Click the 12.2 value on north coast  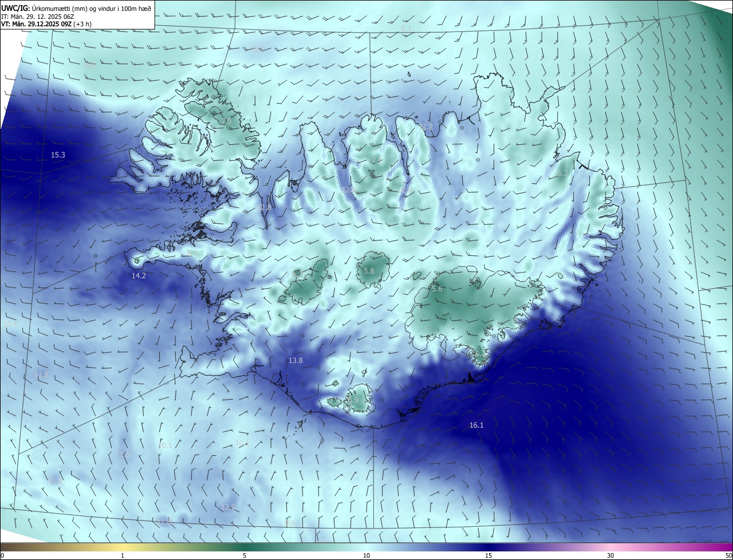pyautogui.click(x=424, y=126)
